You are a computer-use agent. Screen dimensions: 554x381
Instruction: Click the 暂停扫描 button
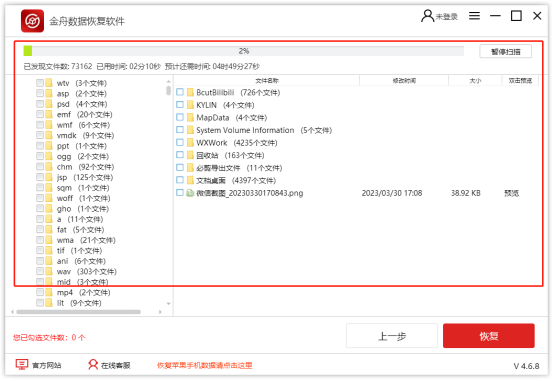click(506, 52)
